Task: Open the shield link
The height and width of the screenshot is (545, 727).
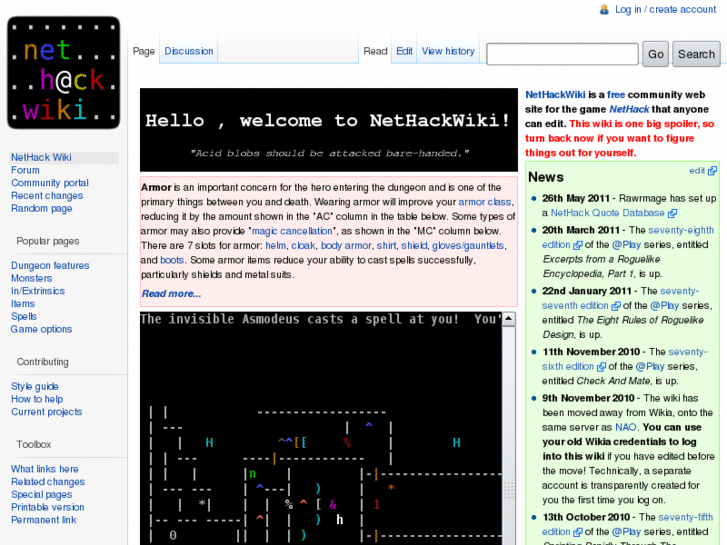Action: 415,245
